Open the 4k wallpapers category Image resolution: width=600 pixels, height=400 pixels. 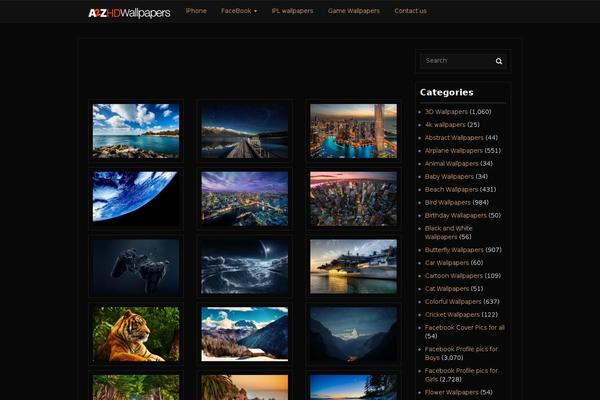(445, 125)
